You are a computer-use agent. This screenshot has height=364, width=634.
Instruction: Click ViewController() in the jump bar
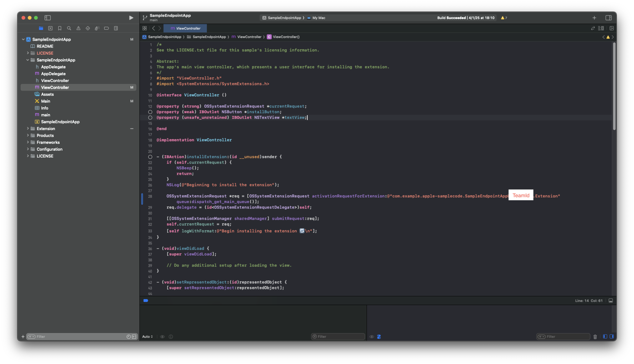coord(286,37)
